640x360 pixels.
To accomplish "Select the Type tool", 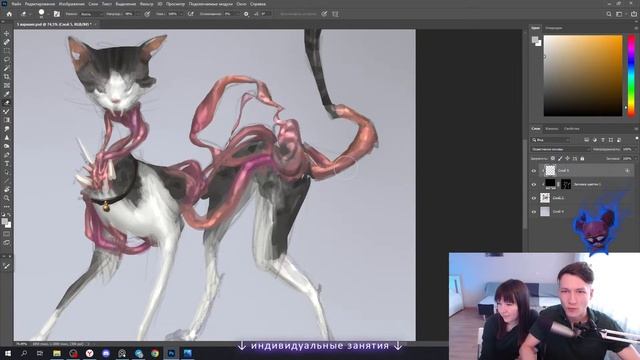I will pyautogui.click(x=7, y=163).
